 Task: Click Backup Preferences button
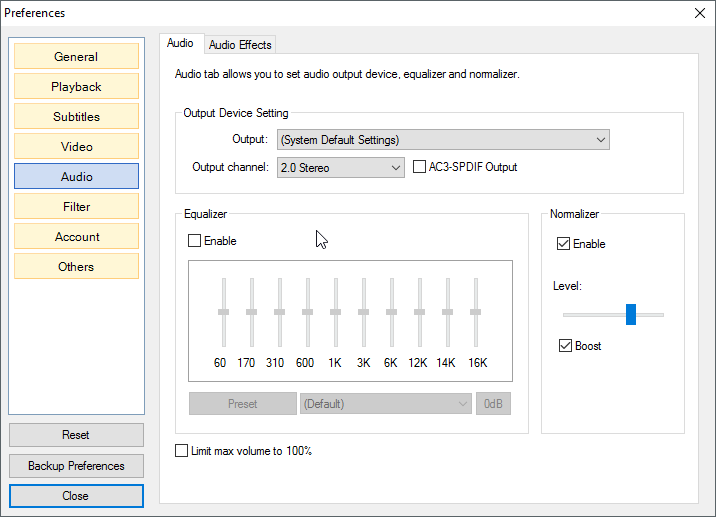tap(76, 466)
